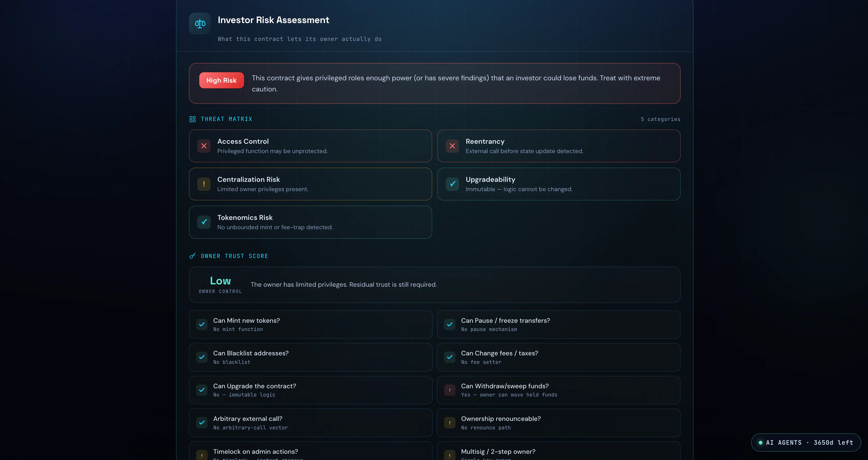The width and height of the screenshot is (868, 460).
Task: Click "Limited owner privileges present." text
Action: [x=263, y=189]
